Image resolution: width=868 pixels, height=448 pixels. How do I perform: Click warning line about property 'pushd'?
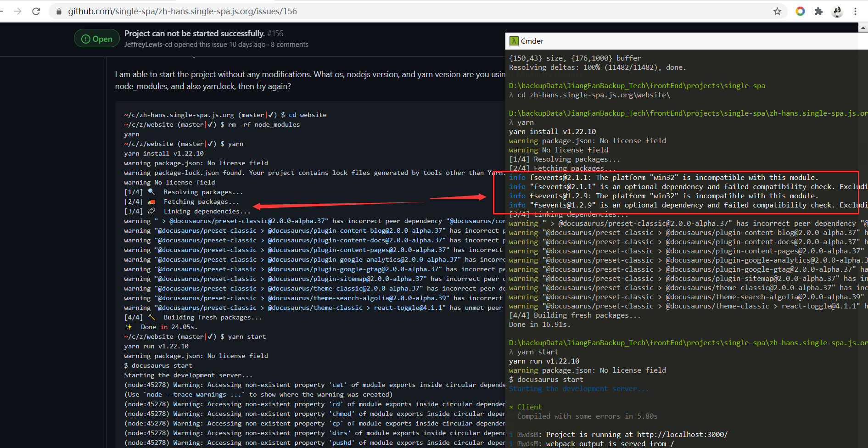pyautogui.click(x=314, y=442)
